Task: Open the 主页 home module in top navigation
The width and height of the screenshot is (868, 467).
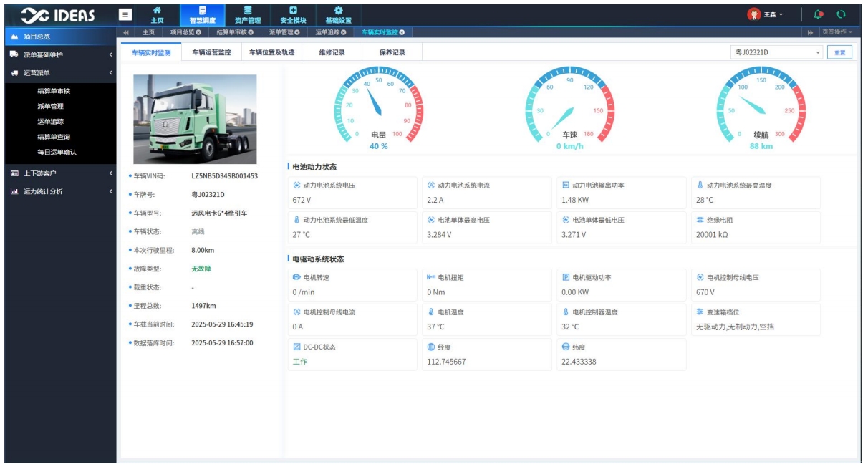Action: coord(158,15)
